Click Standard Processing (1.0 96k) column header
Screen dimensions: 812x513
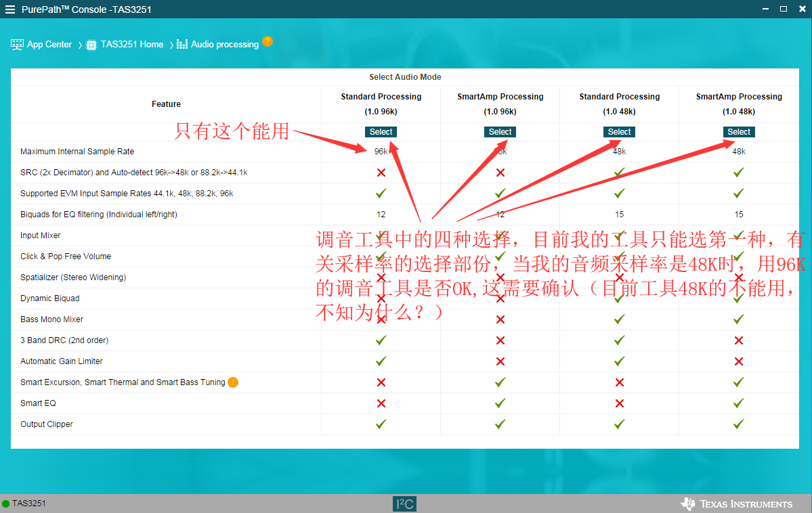pyautogui.click(x=381, y=104)
